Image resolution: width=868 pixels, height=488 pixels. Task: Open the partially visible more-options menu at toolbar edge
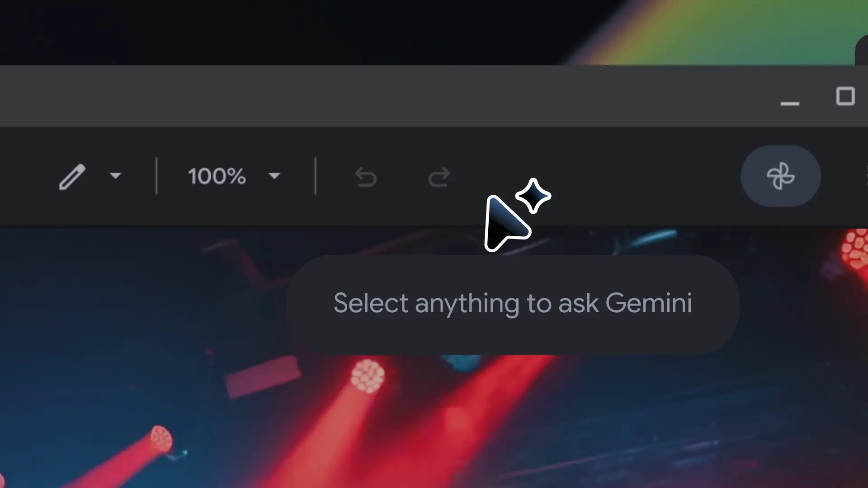(x=865, y=176)
